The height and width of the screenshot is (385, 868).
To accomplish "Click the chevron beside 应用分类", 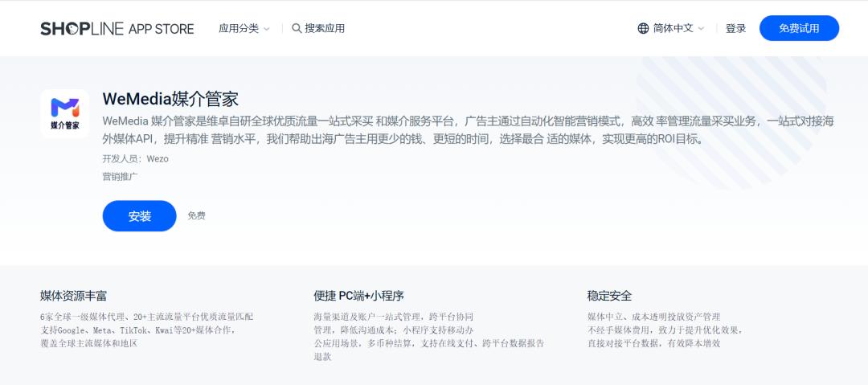I will [x=266, y=29].
